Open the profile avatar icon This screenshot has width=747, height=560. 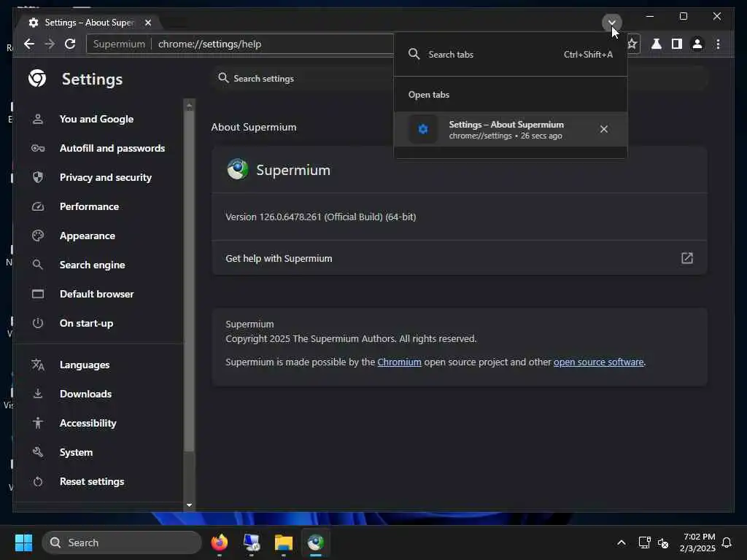click(x=697, y=44)
